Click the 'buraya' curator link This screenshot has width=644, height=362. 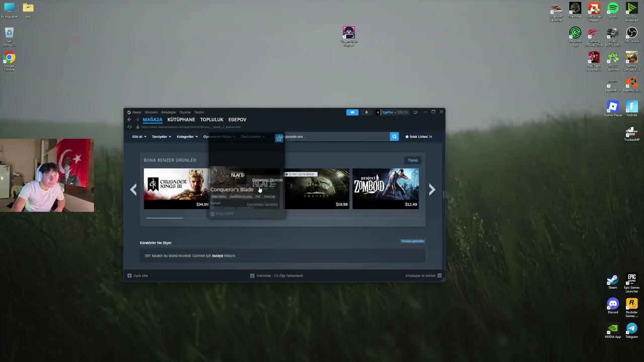[217, 256]
